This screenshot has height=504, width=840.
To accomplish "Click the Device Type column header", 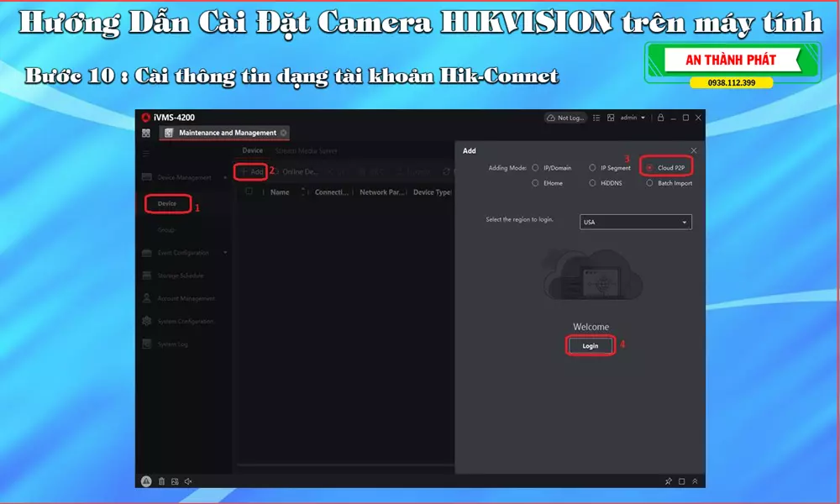I will point(432,192).
